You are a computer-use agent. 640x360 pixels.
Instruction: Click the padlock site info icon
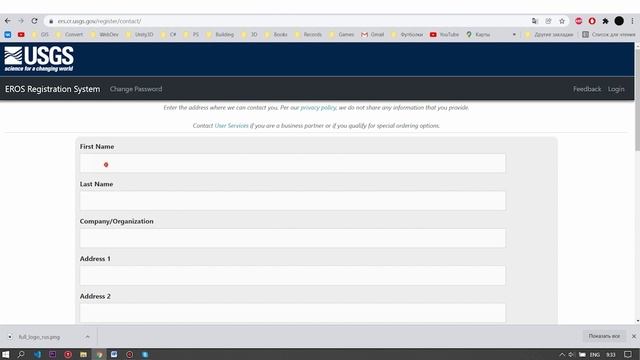tap(51, 21)
